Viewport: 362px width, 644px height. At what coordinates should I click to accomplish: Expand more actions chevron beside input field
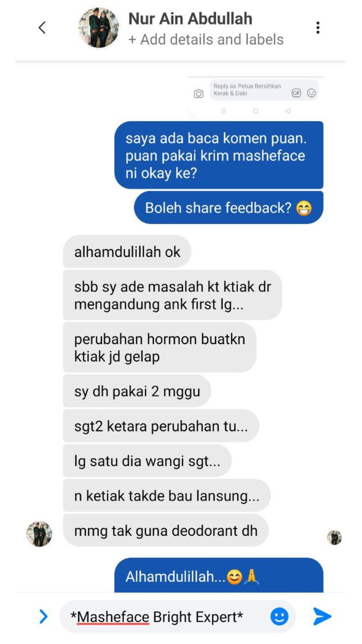click(43, 616)
